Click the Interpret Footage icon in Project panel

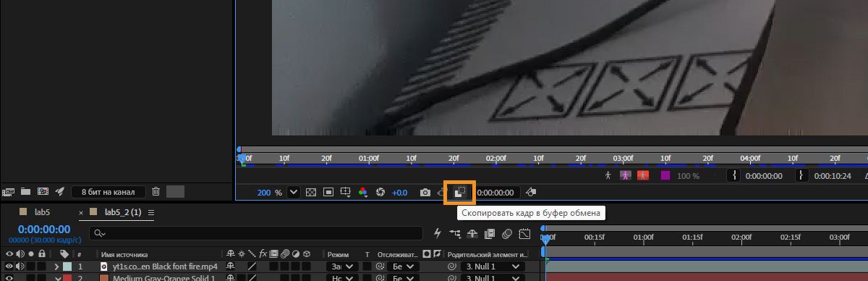9,192
